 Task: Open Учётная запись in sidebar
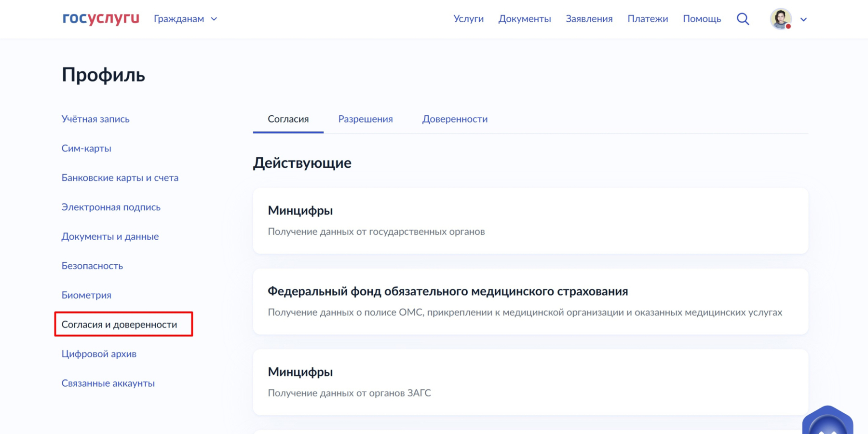tap(95, 119)
